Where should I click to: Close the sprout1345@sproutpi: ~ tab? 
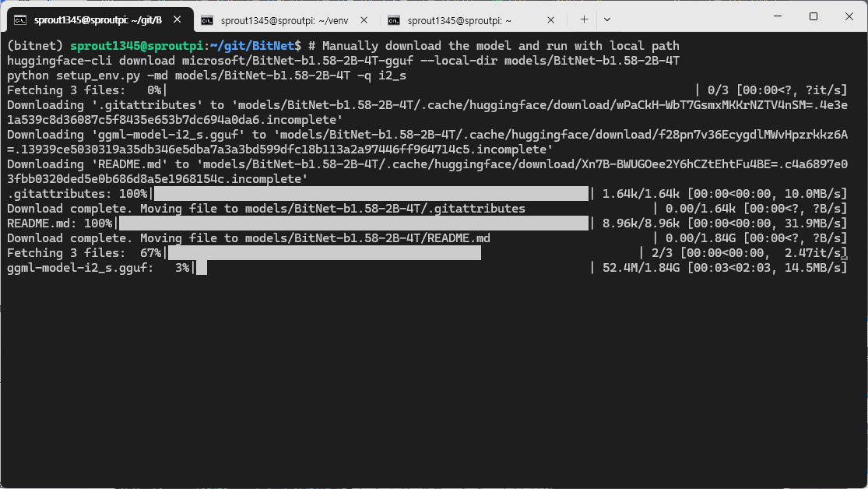click(x=551, y=20)
